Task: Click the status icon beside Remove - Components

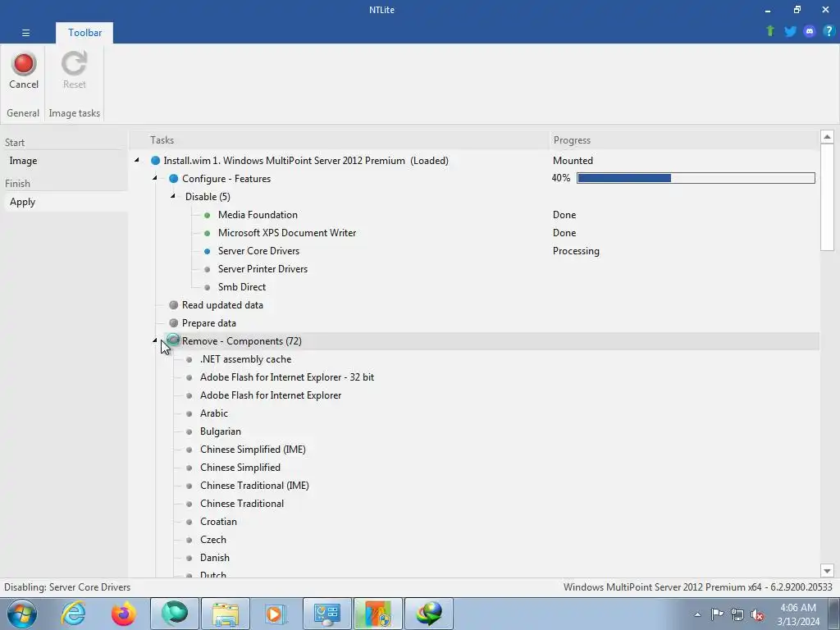Action: [173, 340]
